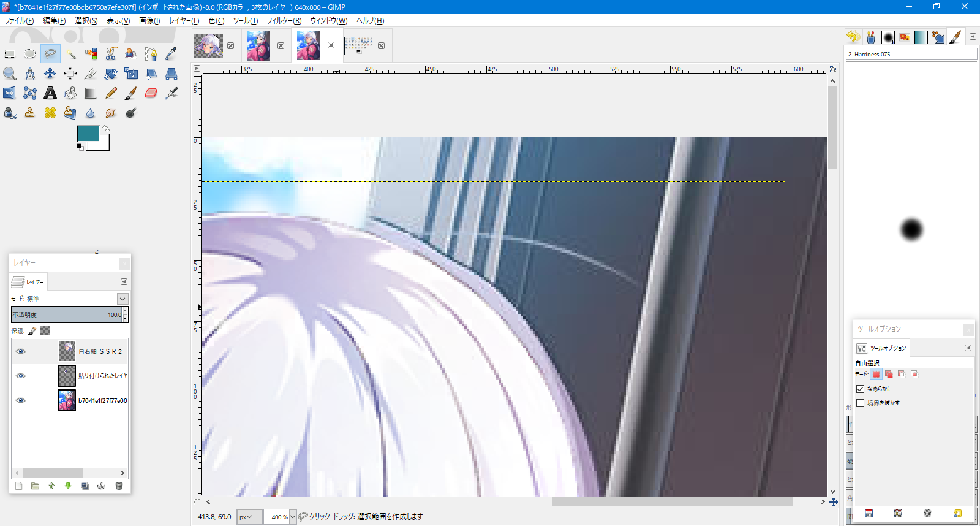980x526 pixels.
Task: Pick the Zoom magnifier tool
Action: 10,74
